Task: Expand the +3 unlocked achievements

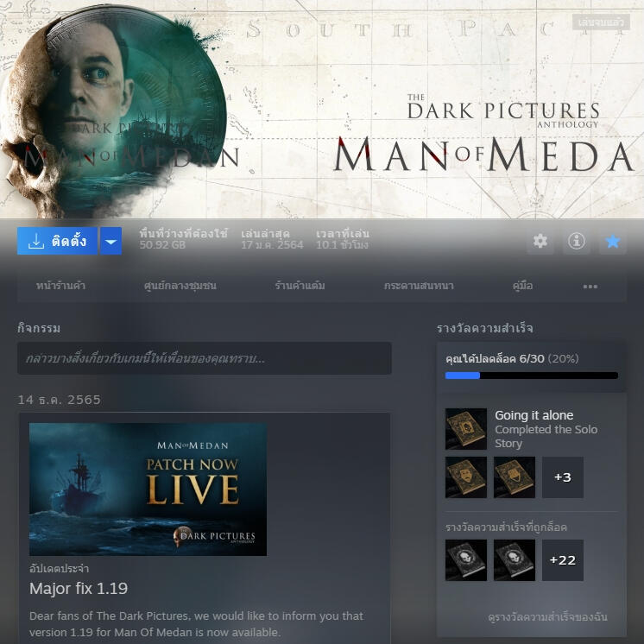Action: pyautogui.click(x=563, y=477)
